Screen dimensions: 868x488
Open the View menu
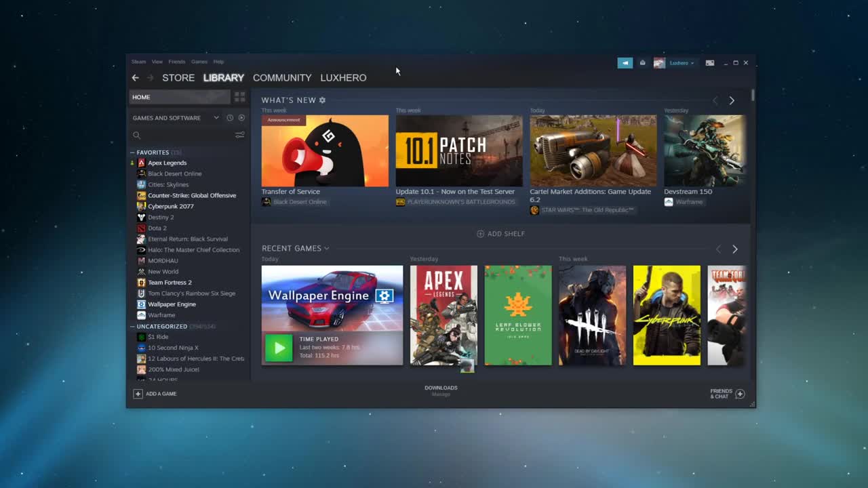click(157, 62)
